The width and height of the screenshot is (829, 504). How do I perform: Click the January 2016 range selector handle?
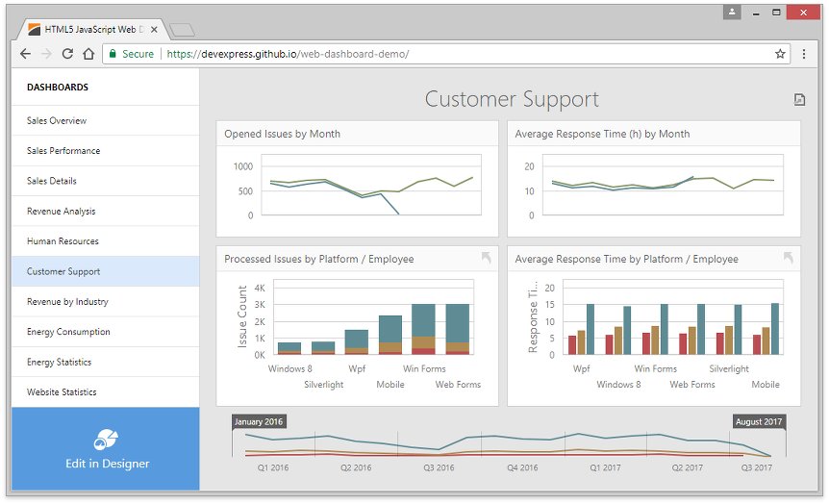[259, 421]
